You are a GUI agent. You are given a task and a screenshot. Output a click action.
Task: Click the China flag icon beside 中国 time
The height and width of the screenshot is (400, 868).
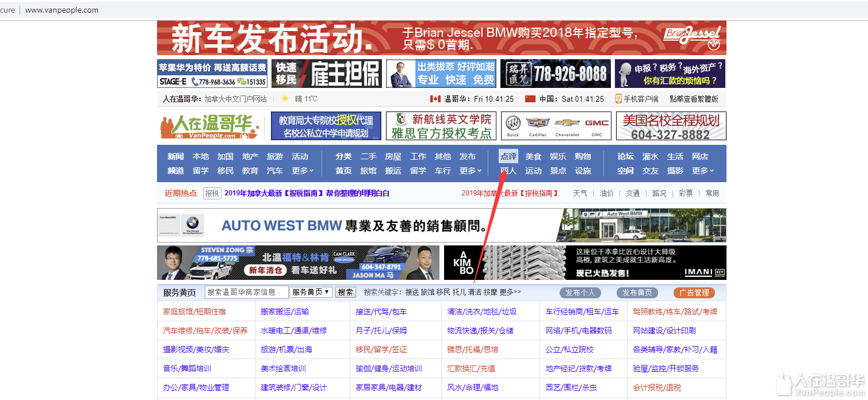(530, 99)
